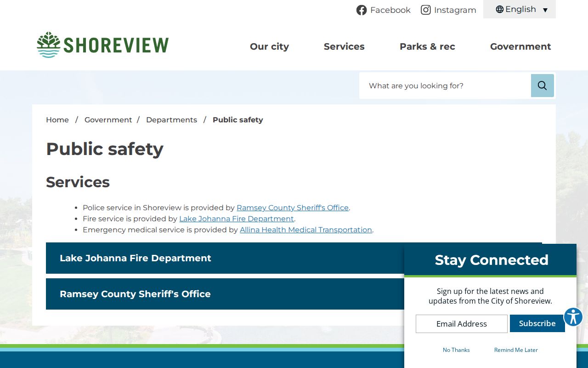Open the Facebook icon link

[x=362, y=10]
